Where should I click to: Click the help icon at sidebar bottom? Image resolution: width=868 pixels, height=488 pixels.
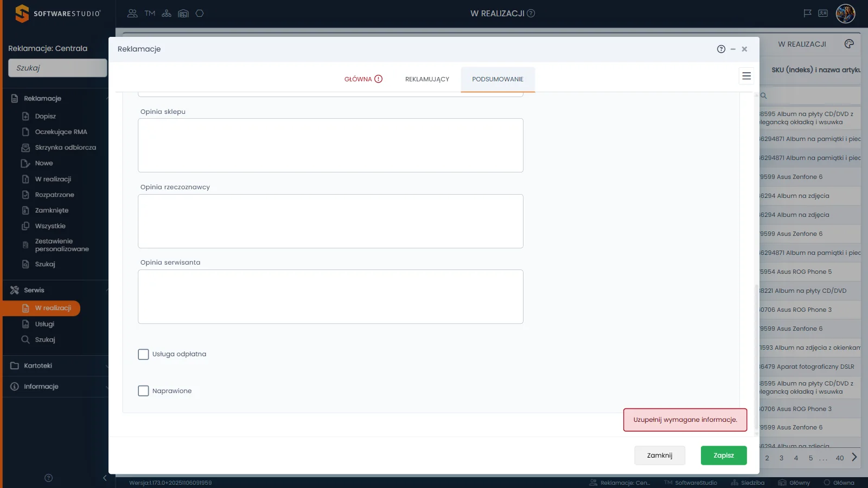click(x=48, y=478)
